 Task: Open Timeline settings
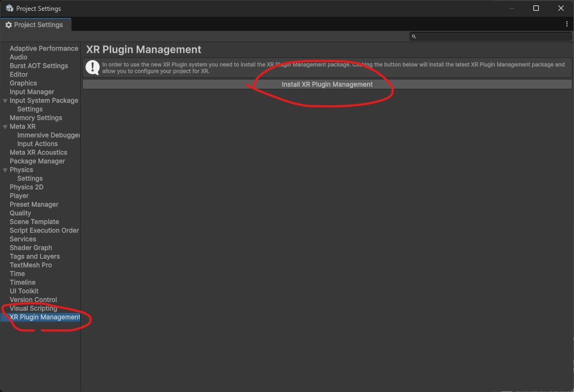[23, 282]
